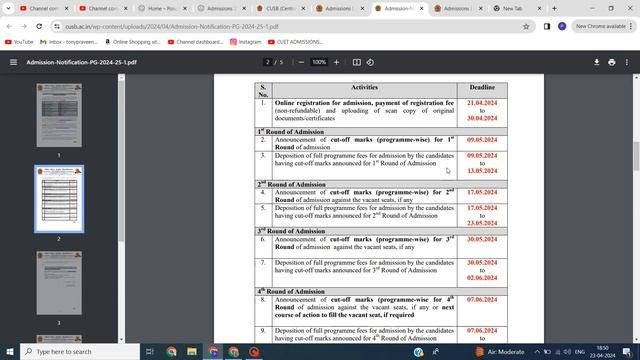The height and width of the screenshot is (360, 640).
Task: Click the 2nd Round of Admission heading
Action: click(x=291, y=184)
